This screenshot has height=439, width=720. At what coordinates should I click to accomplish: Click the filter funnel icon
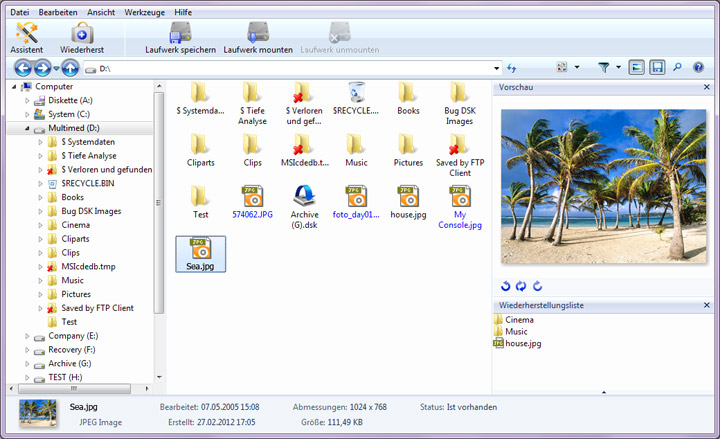click(604, 68)
